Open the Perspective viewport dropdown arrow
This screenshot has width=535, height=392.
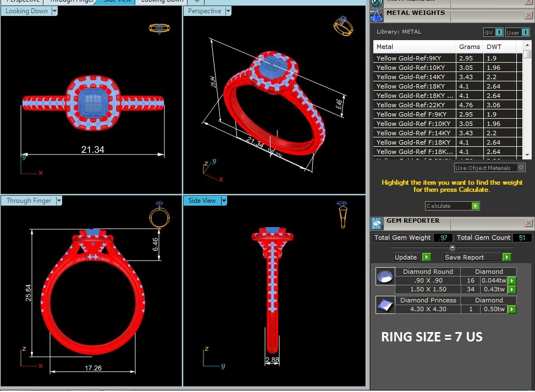228,11
